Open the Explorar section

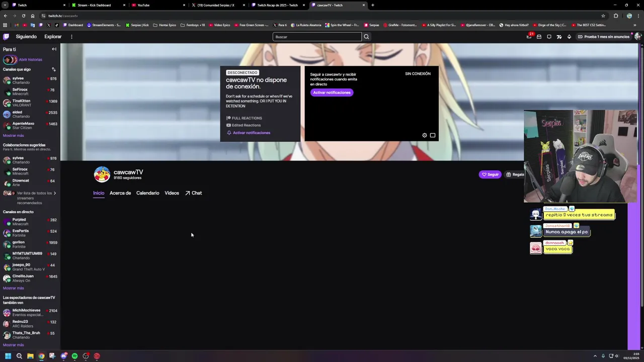pos(53,37)
